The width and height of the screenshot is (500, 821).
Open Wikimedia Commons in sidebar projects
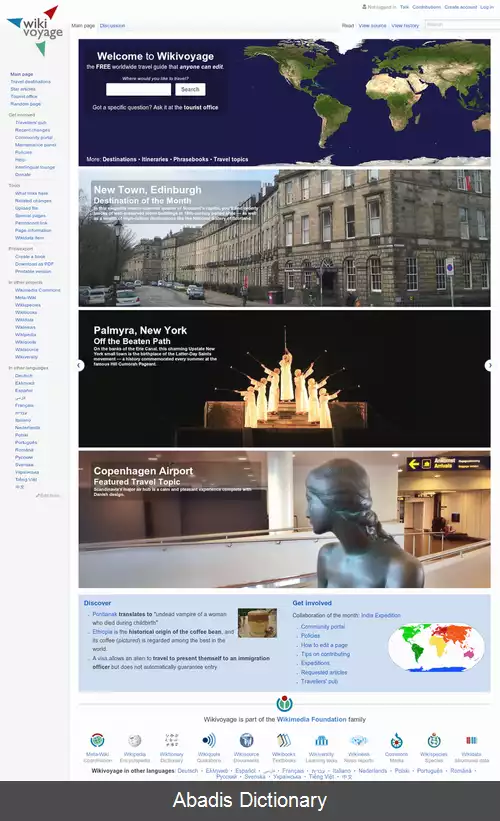pos(38,290)
